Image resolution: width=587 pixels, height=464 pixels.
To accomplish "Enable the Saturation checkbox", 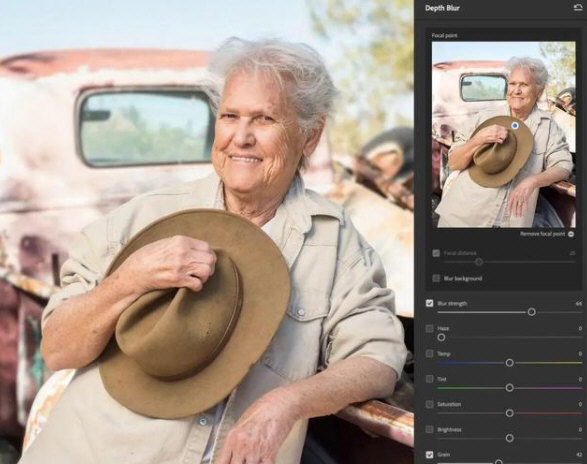I will click(430, 404).
